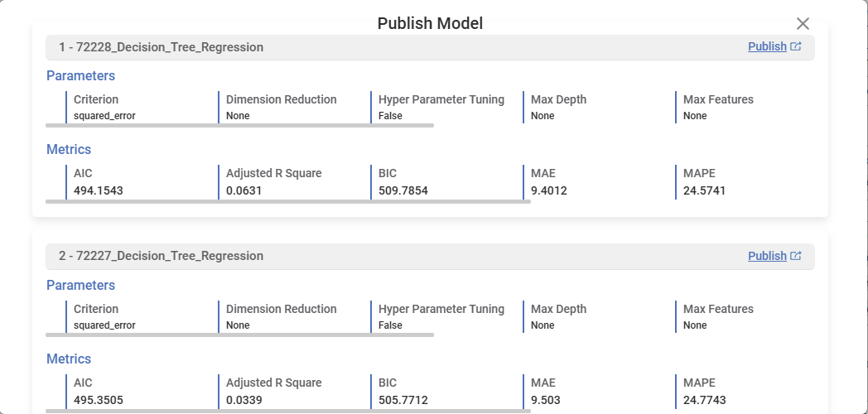The height and width of the screenshot is (414, 868).
Task: Click Adjusted R Square value 0.0339
Action: click(x=243, y=400)
